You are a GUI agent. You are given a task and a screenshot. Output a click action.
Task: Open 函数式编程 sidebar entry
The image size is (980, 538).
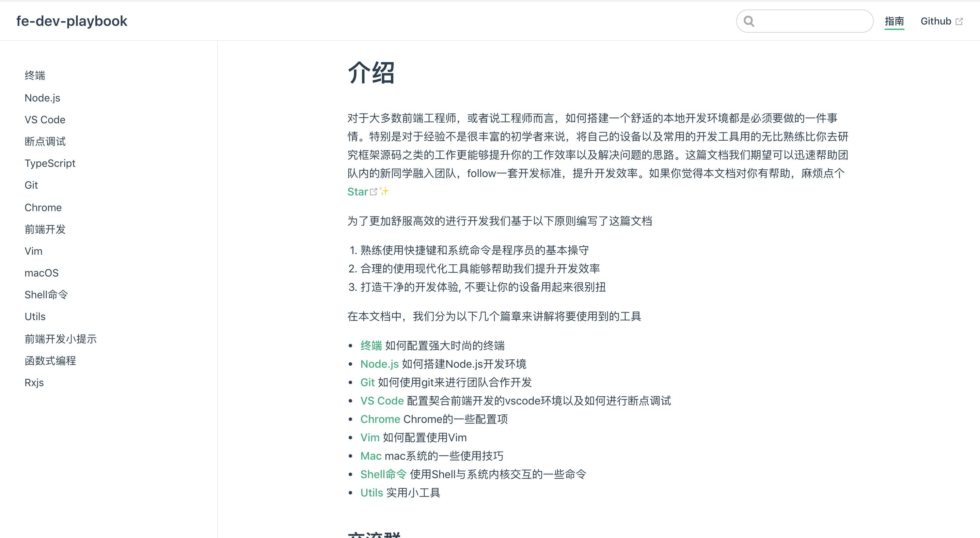click(x=50, y=361)
